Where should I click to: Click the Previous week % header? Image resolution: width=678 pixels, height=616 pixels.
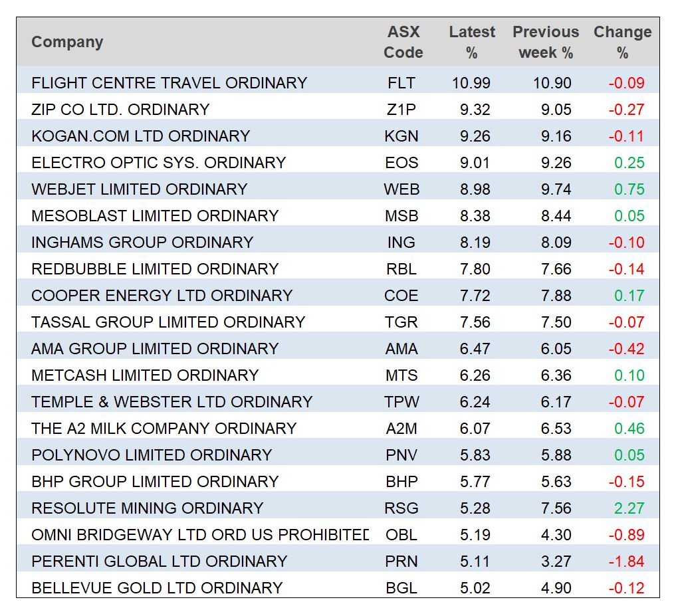coord(546,42)
